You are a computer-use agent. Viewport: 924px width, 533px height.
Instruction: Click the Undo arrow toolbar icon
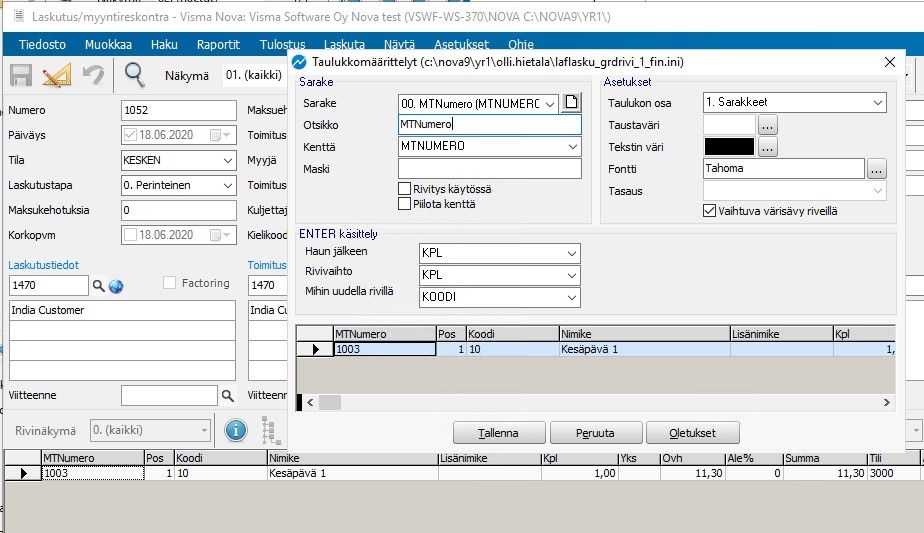click(x=93, y=75)
